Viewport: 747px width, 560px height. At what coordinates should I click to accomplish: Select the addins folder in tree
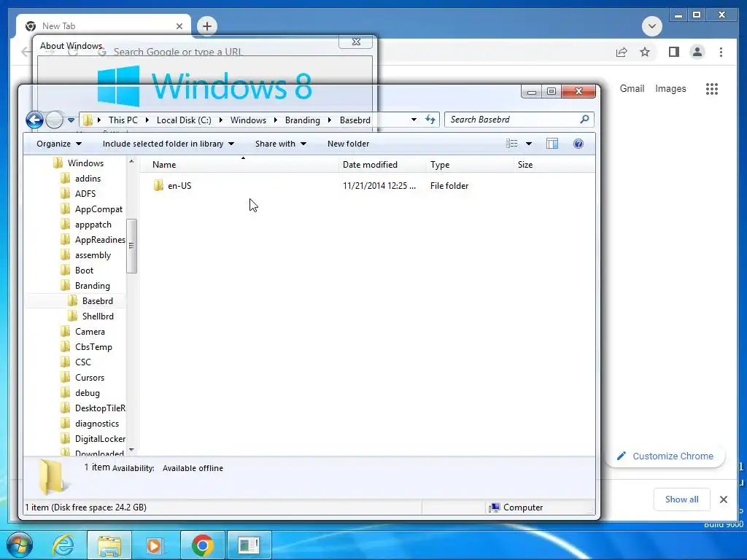pos(88,179)
